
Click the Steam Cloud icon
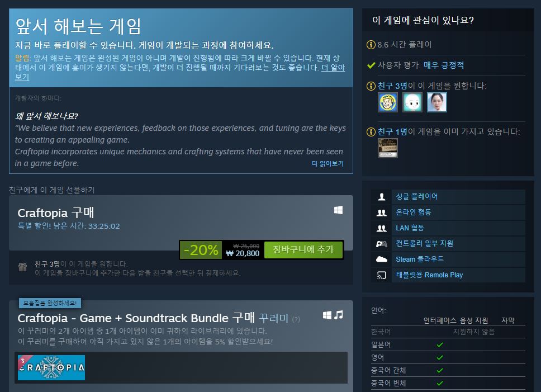point(382,259)
